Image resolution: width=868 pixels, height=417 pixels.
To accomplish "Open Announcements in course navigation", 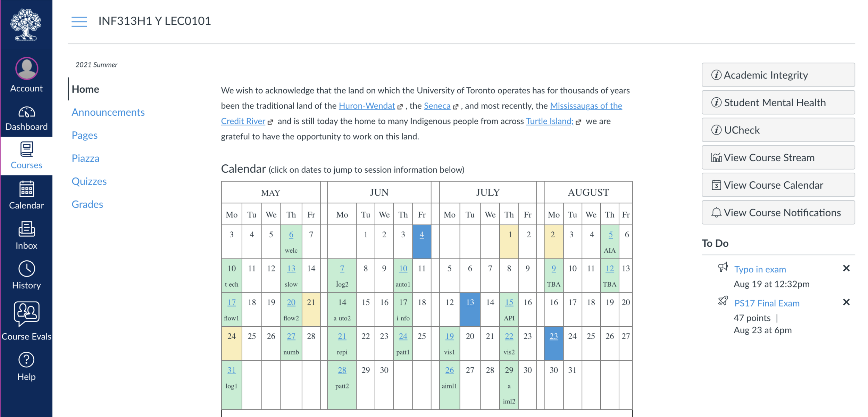I will (108, 112).
